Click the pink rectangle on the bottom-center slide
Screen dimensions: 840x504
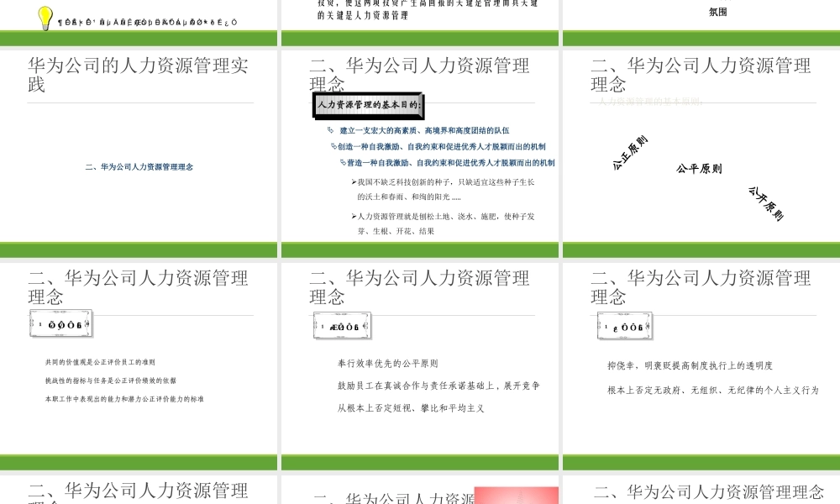516,495
